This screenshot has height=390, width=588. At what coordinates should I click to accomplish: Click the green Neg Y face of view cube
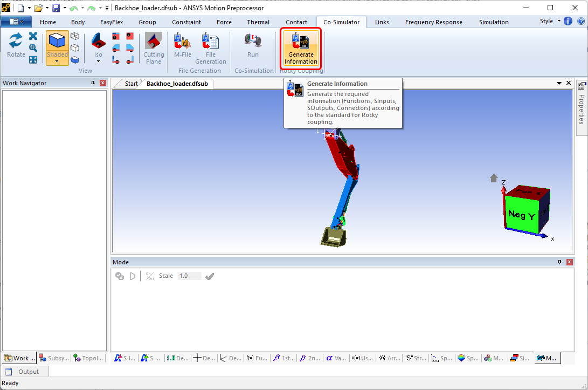point(521,214)
